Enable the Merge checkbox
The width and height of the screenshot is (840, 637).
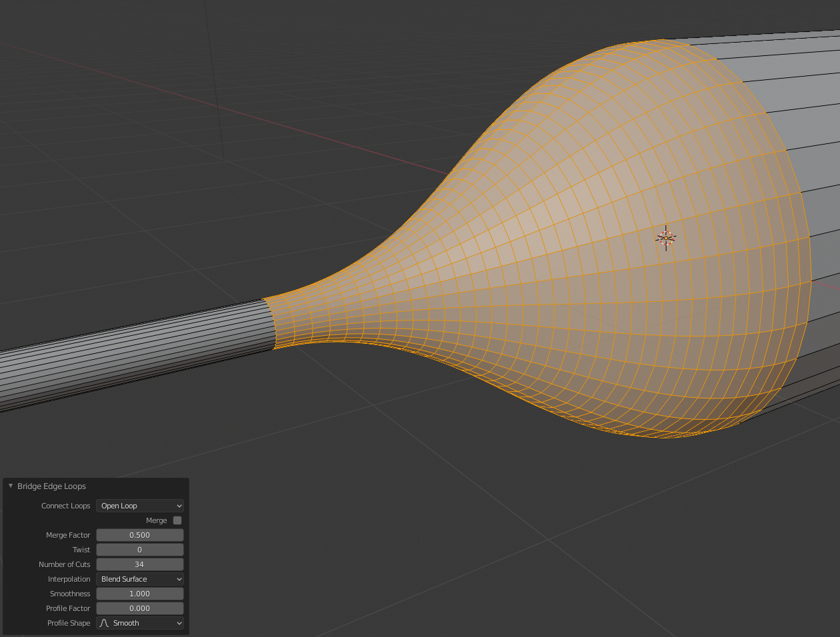[x=177, y=520]
